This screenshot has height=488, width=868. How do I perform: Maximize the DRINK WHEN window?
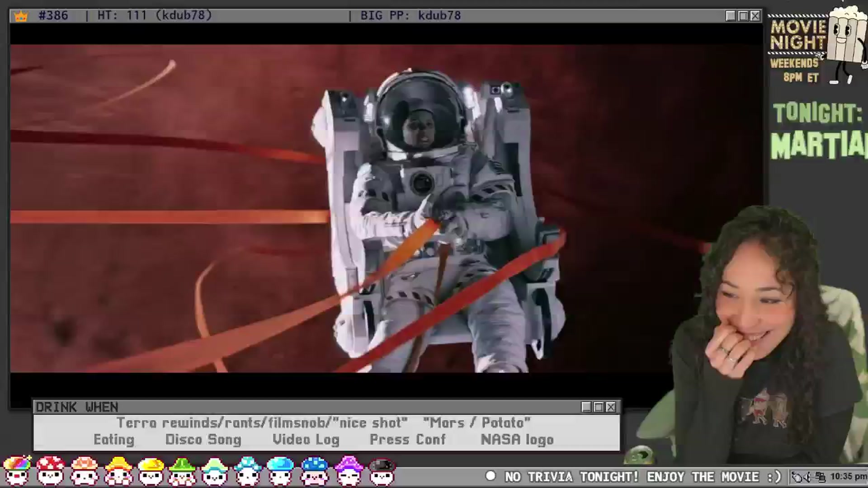click(x=599, y=407)
